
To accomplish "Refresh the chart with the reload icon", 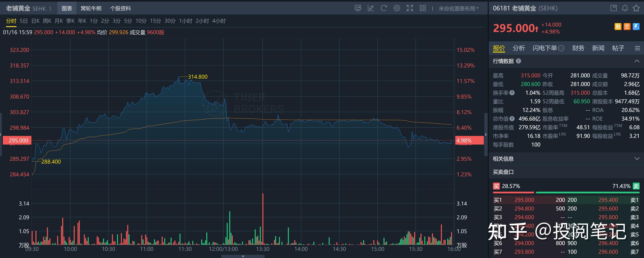I will point(384,8).
